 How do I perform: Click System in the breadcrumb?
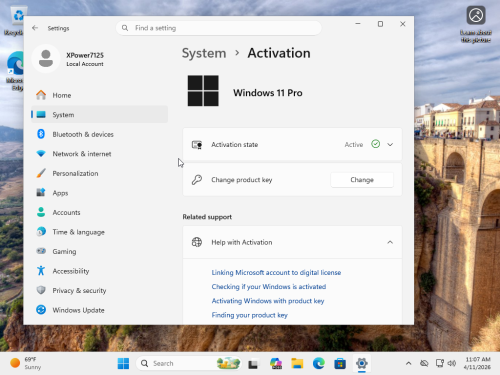204,53
